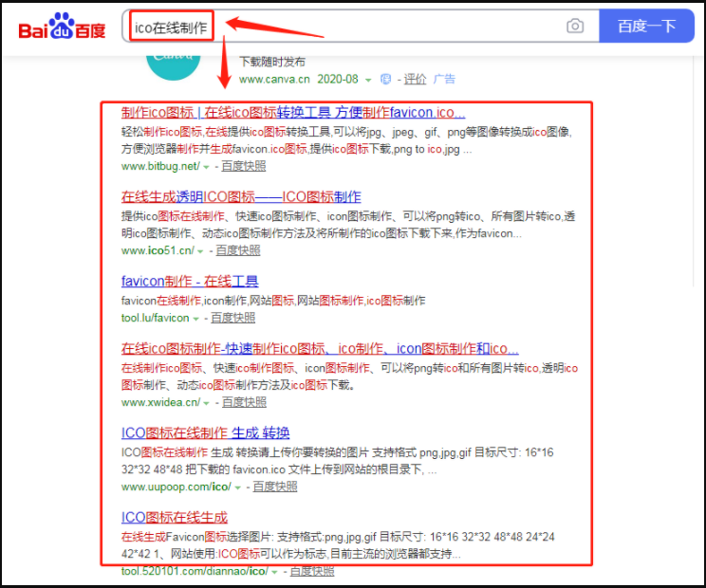Click the tool.lu/favicon URL
The height and width of the screenshot is (588, 706).
[x=155, y=318]
